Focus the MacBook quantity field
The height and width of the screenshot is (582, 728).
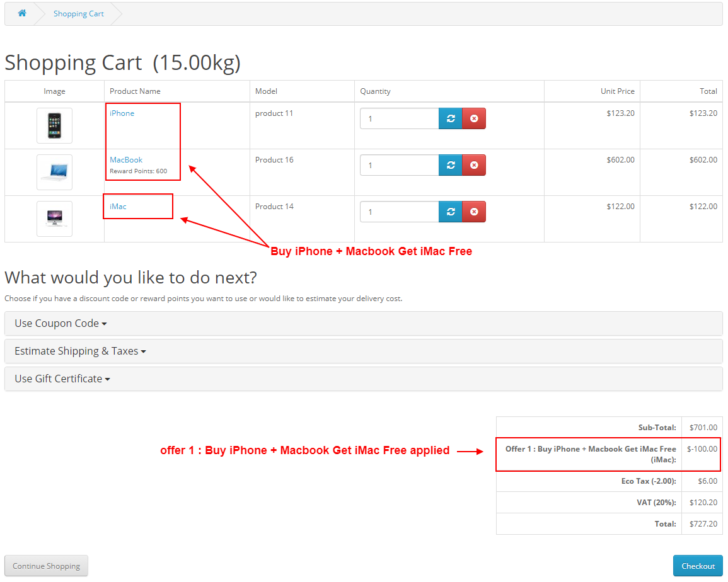[x=399, y=165]
